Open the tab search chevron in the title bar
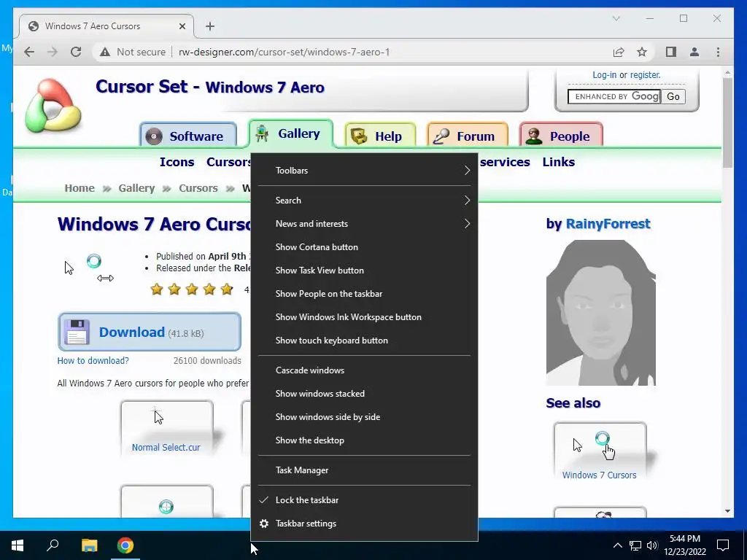Viewport: 747px width, 560px height. [x=616, y=18]
